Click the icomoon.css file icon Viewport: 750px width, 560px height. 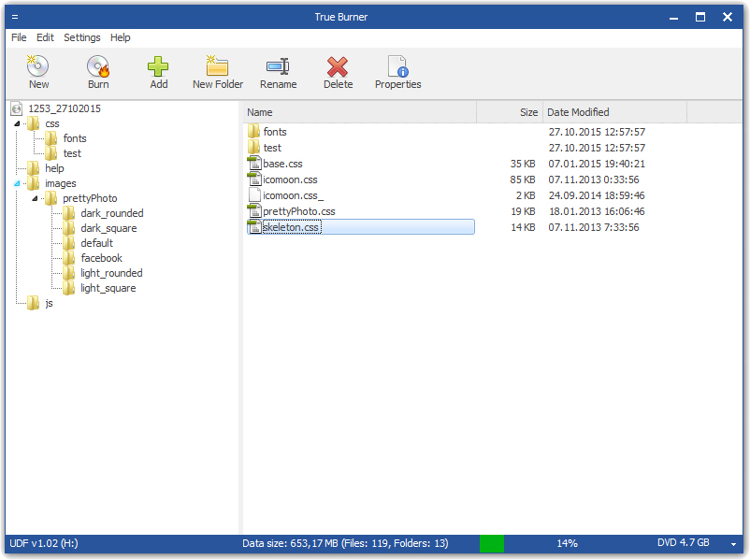[254, 179]
